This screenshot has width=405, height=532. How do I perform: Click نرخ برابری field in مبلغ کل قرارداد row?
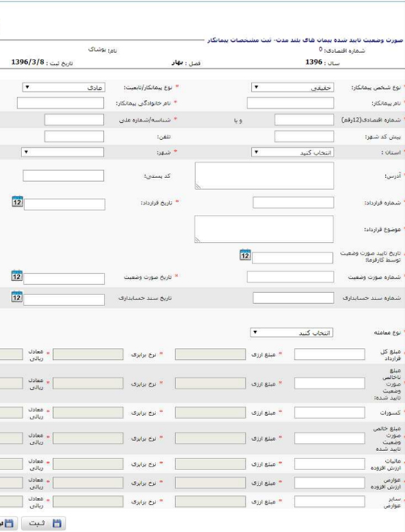pyautogui.click(x=88, y=355)
